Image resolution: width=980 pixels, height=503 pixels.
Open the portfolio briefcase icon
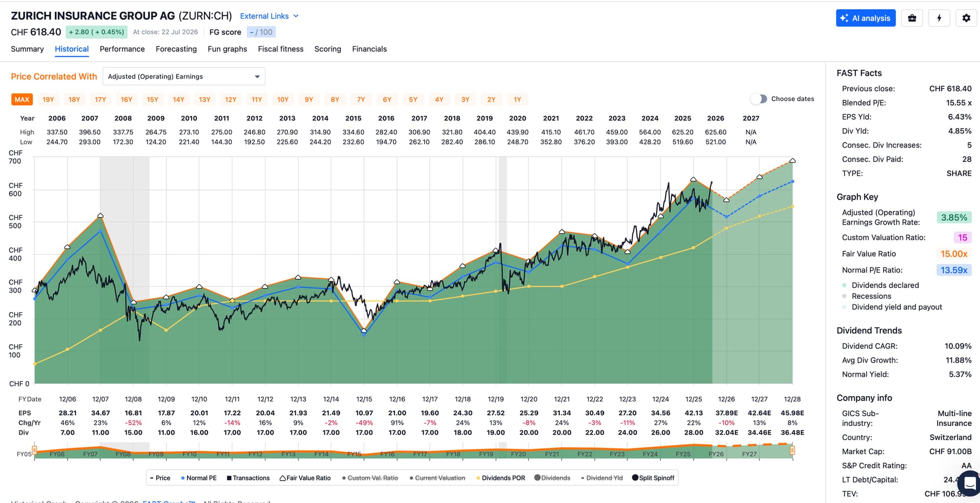click(912, 18)
